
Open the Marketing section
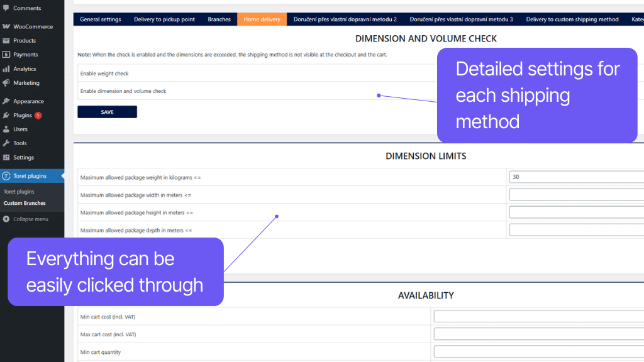(x=26, y=83)
